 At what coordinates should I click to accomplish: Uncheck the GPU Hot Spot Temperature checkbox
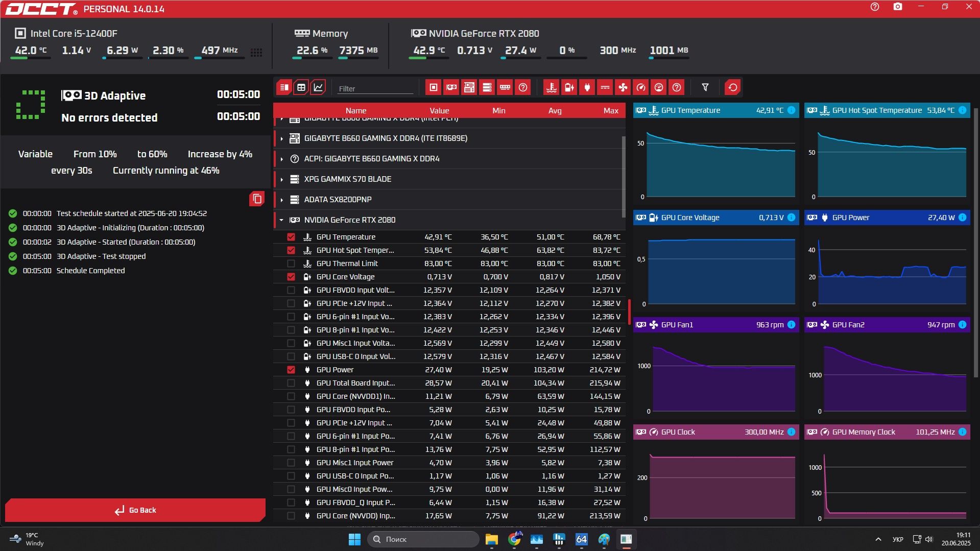click(x=291, y=250)
